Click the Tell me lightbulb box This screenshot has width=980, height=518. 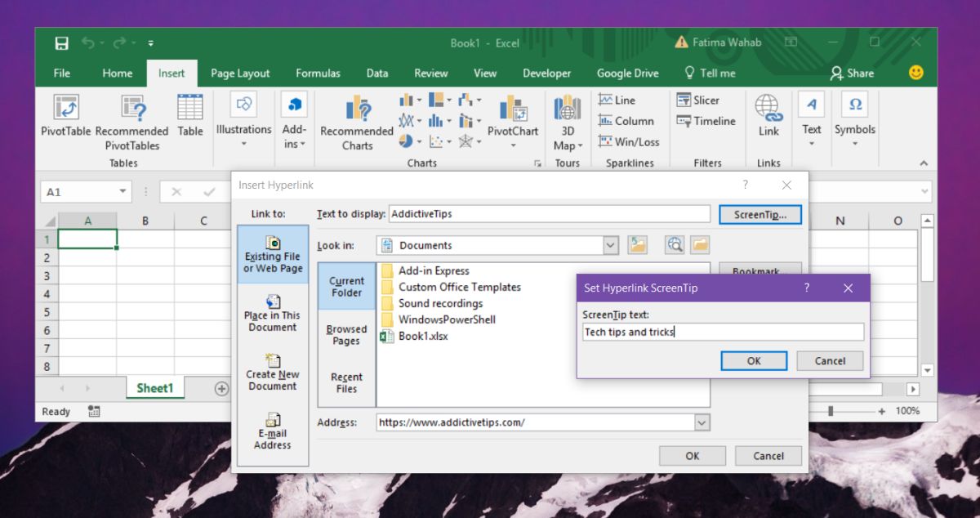[710, 73]
